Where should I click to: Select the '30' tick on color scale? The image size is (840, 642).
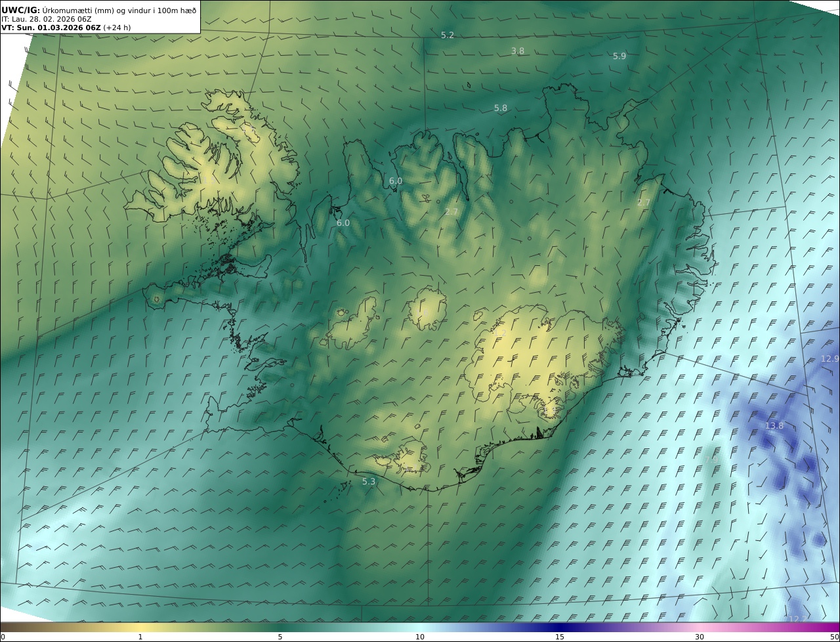(x=700, y=637)
